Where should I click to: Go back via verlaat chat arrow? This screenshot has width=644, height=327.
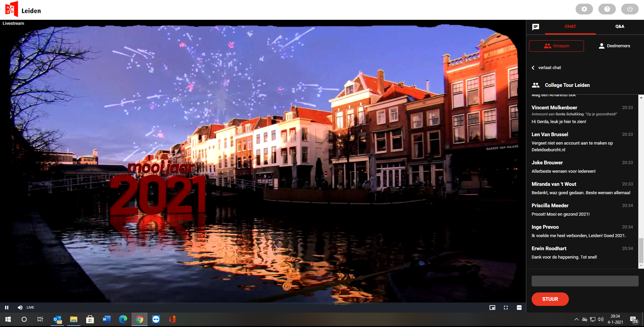[x=533, y=68]
